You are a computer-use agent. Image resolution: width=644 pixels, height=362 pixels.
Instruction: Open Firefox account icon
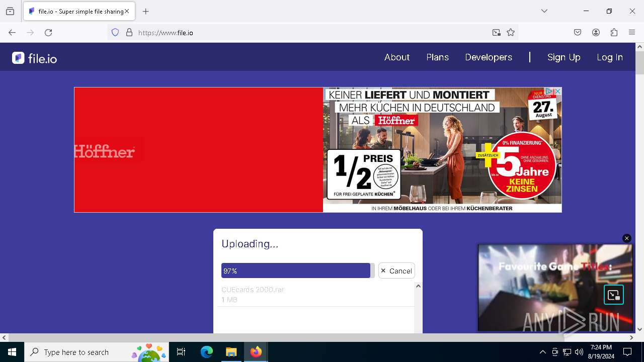tap(596, 32)
